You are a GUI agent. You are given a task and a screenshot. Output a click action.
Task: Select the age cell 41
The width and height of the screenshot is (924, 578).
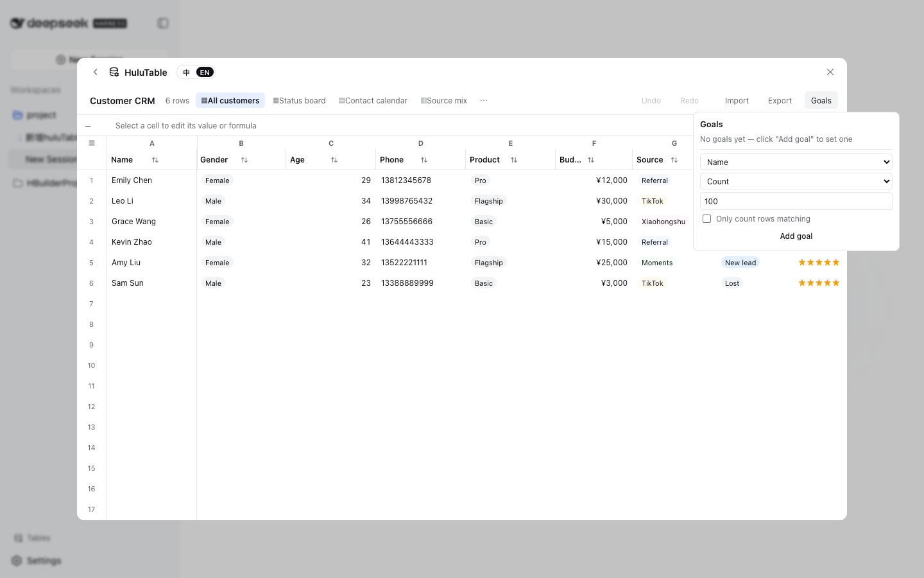click(x=331, y=242)
